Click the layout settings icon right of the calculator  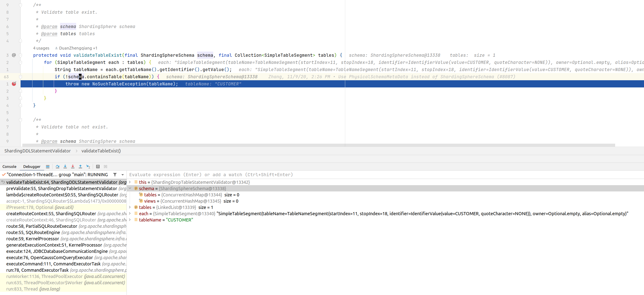tap(105, 166)
